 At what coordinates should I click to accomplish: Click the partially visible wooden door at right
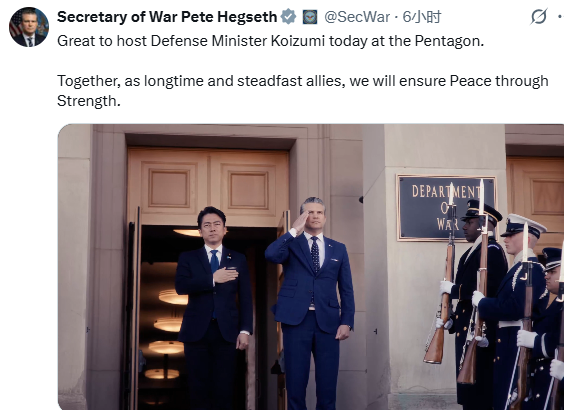pos(535,201)
